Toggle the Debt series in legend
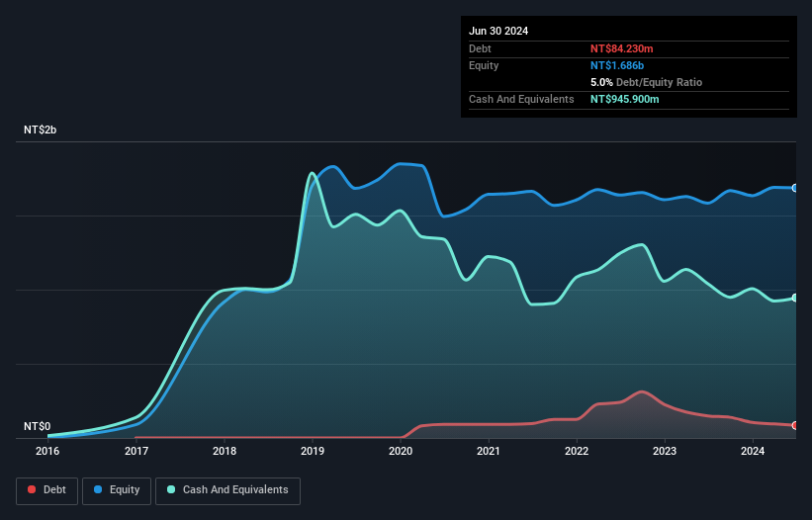The height and width of the screenshot is (520, 812). [x=47, y=490]
